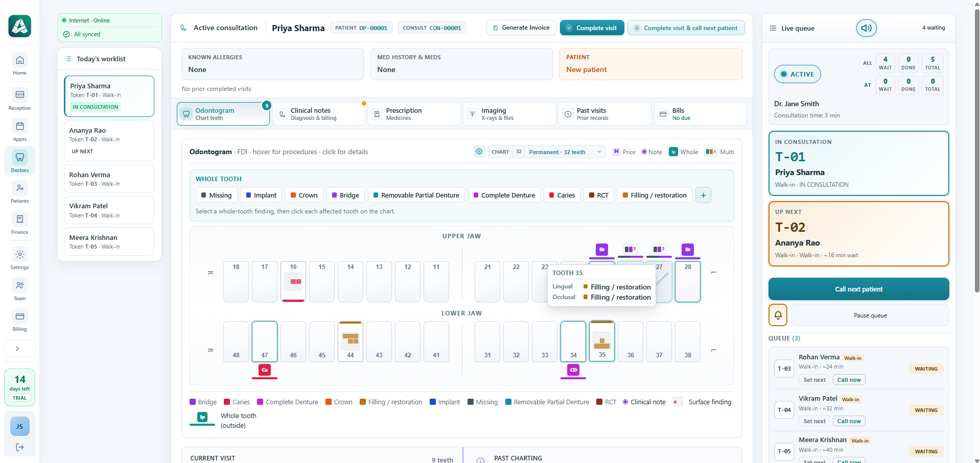This screenshot has width=980, height=463.
Task: Click the JS user avatar
Action: point(20,426)
